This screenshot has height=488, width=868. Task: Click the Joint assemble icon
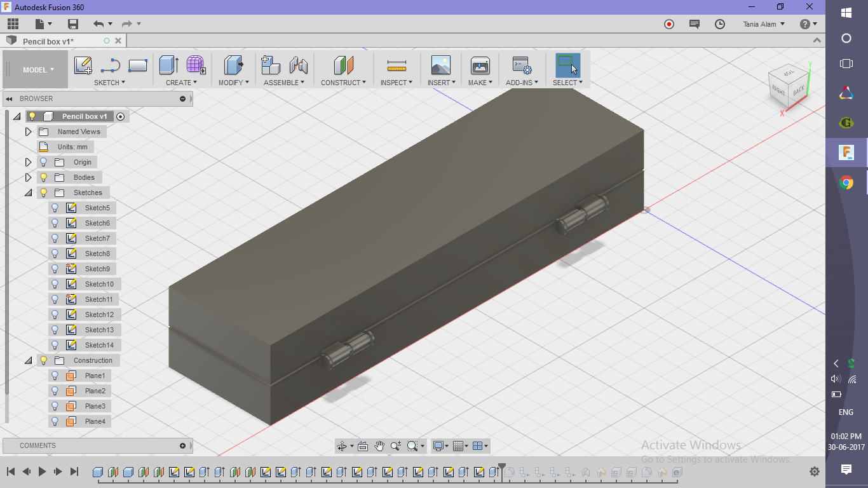click(298, 65)
